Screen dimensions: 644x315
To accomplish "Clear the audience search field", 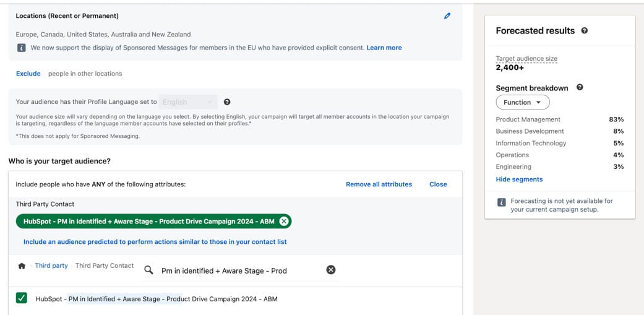I will [331, 270].
